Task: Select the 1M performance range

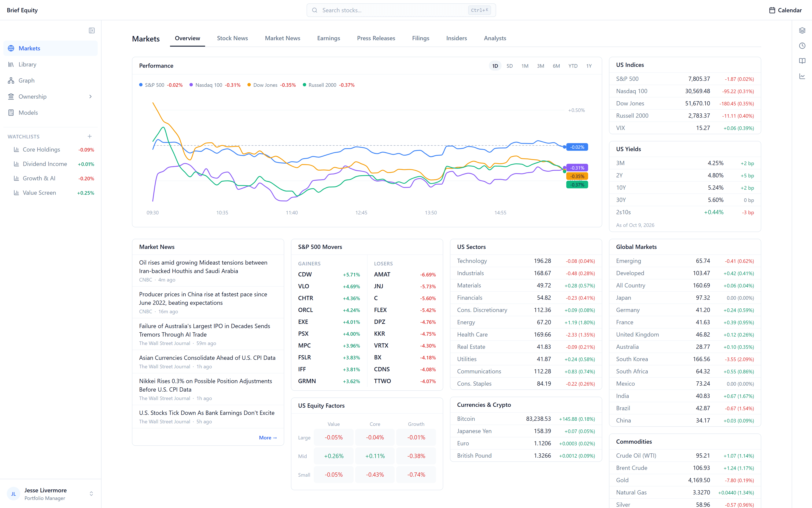Action: (525, 66)
